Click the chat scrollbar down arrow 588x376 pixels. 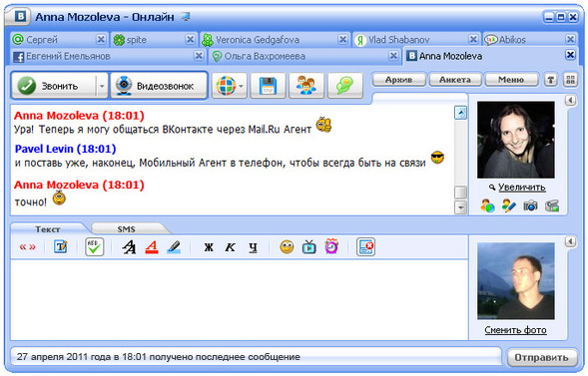[x=460, y=207]
